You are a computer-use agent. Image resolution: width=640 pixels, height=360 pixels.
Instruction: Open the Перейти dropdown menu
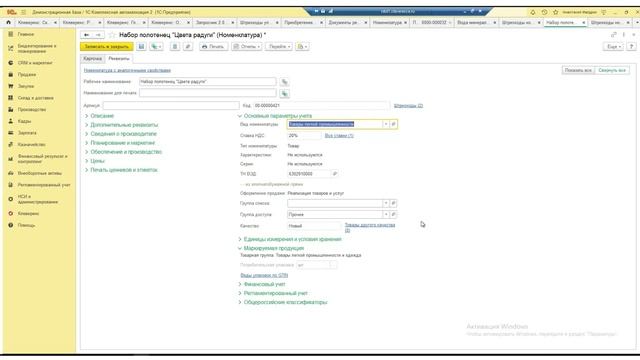[279, 47]
